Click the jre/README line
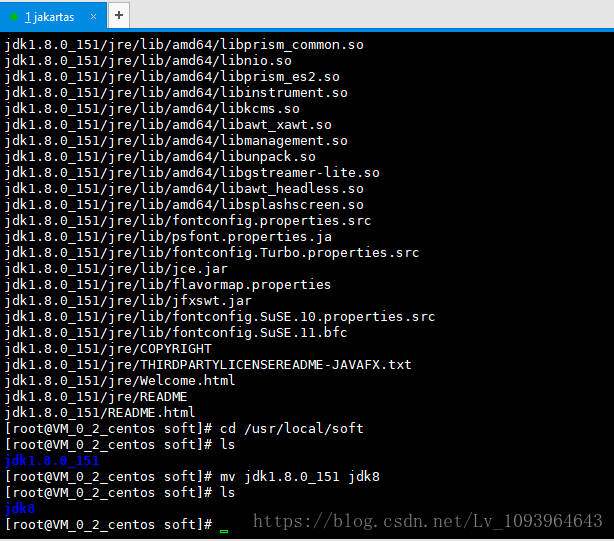 point(96,397)
